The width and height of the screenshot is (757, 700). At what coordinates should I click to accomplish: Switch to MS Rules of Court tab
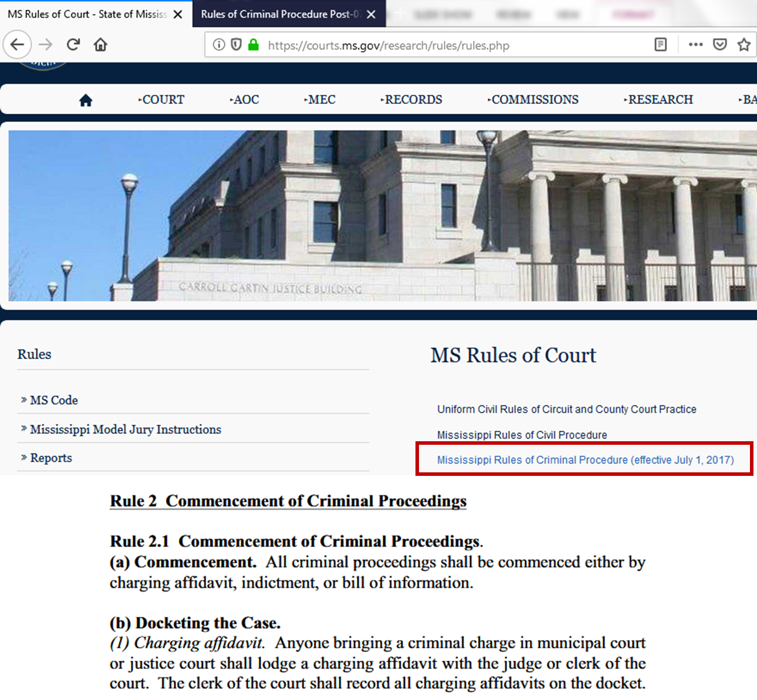pos(87,14)
